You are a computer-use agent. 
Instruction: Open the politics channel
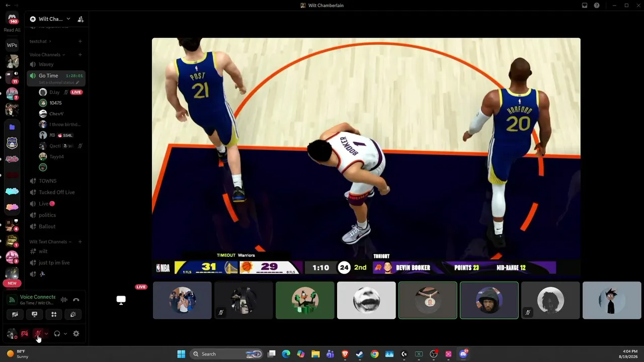(56, 215)
